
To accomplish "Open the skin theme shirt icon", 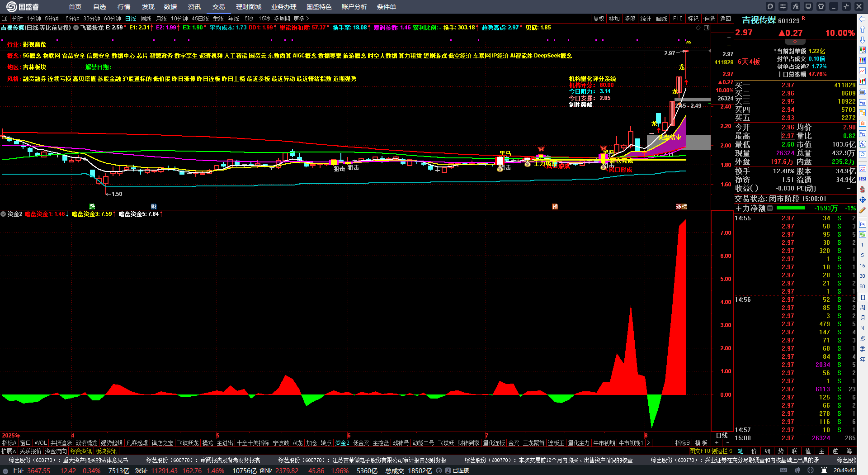I will click(x=821, y=6).
